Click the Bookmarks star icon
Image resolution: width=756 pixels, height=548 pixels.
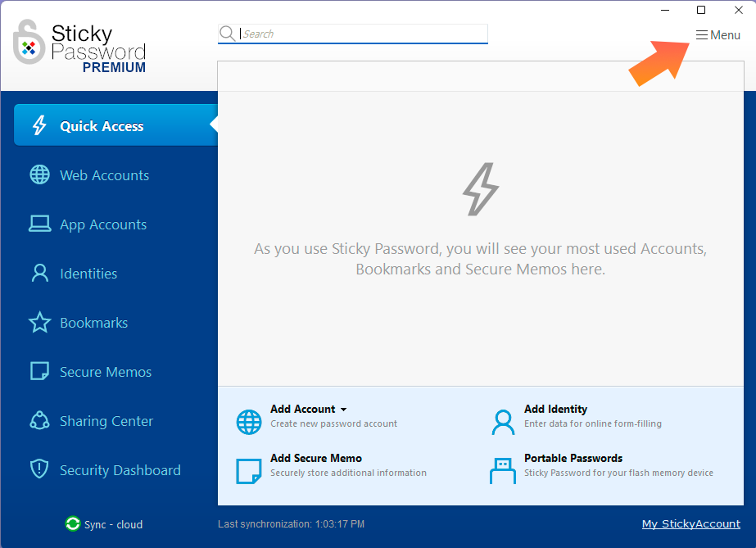tap(39, 323)
